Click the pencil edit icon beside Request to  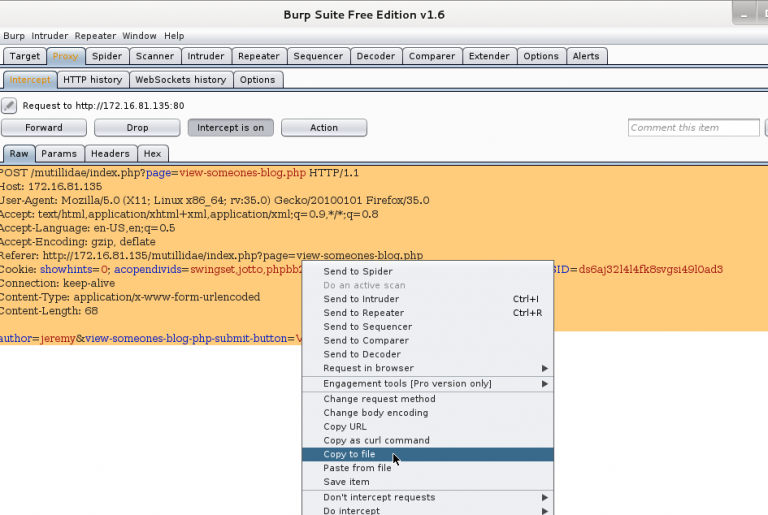click(9, 105)
